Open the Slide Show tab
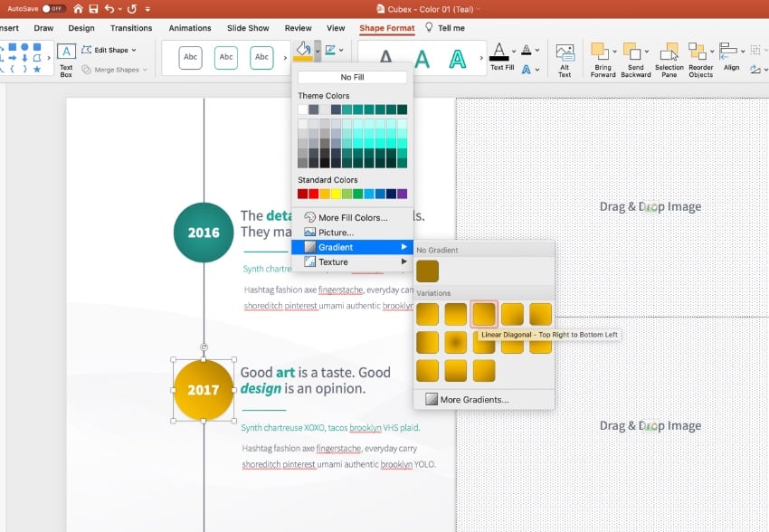The image size is (769, 532). [248, 28]
